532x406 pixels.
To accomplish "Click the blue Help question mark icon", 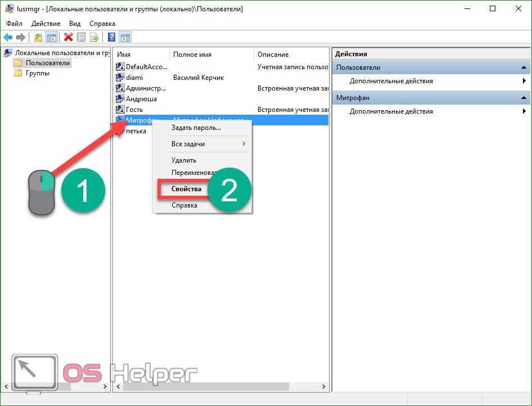I will tap(111, 38).
